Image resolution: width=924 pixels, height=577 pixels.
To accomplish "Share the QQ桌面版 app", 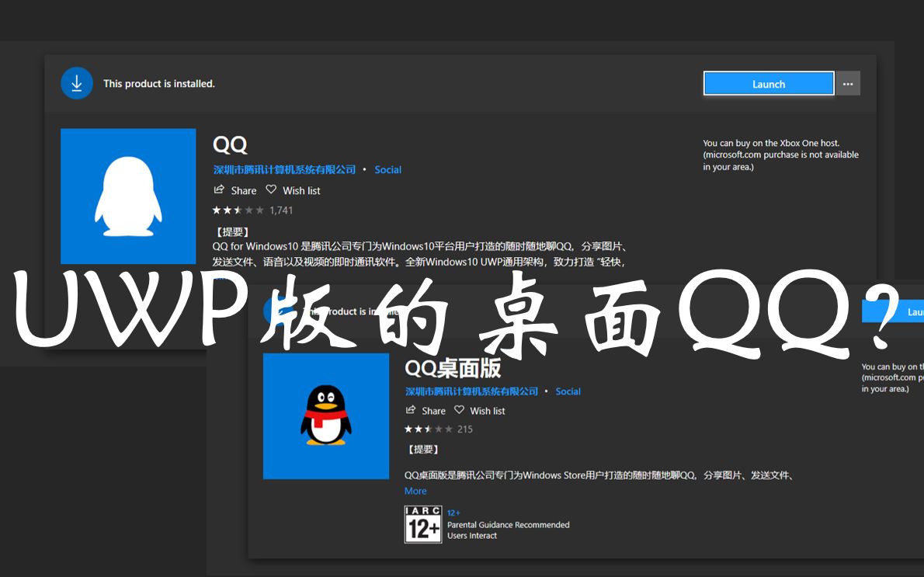I will point(426,411).
